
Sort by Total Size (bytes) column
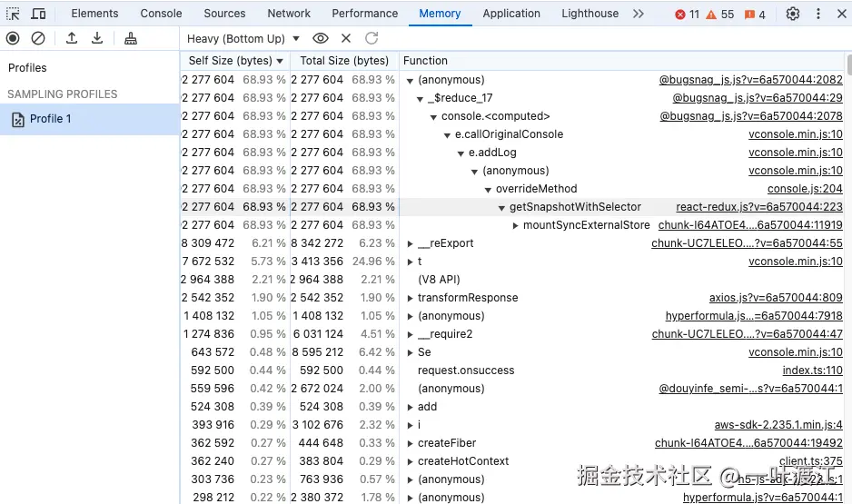pyautogui.click(x=344, y=61)
